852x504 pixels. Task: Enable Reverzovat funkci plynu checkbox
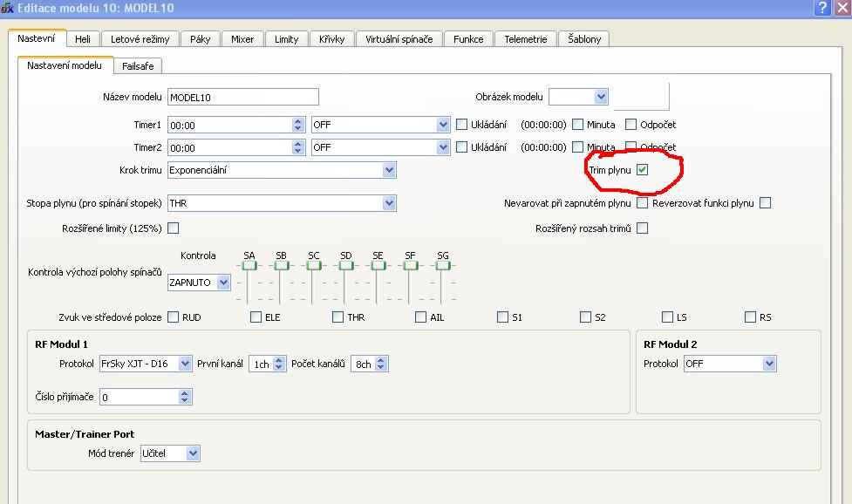click(x=765, y=203)
